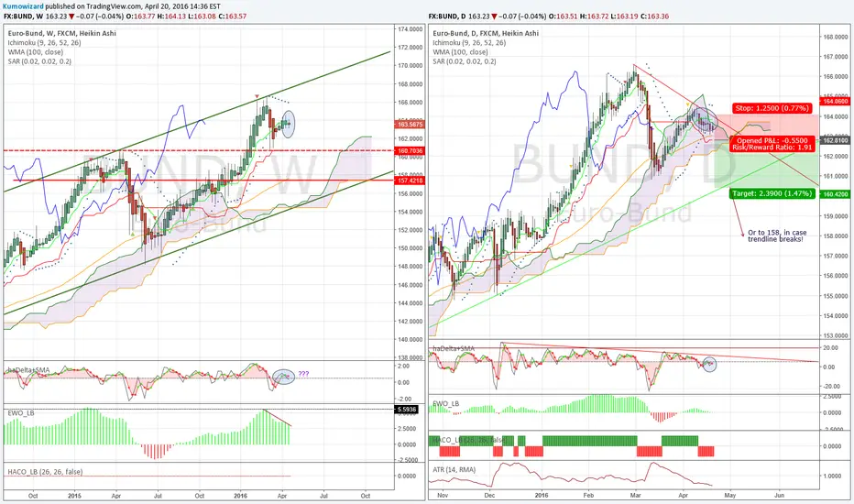Click haDelta+SMA label in daily pane

[x=454, y=348]
